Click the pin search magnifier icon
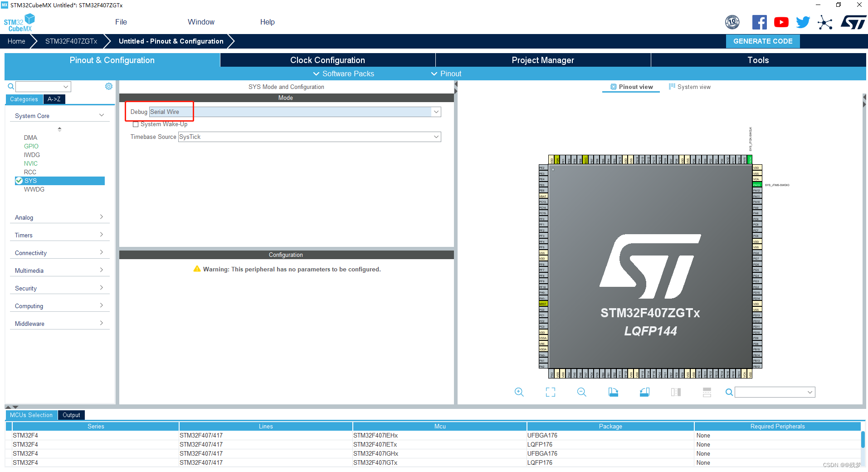Viewport: 868px width, 472px height. pos(729,392)
